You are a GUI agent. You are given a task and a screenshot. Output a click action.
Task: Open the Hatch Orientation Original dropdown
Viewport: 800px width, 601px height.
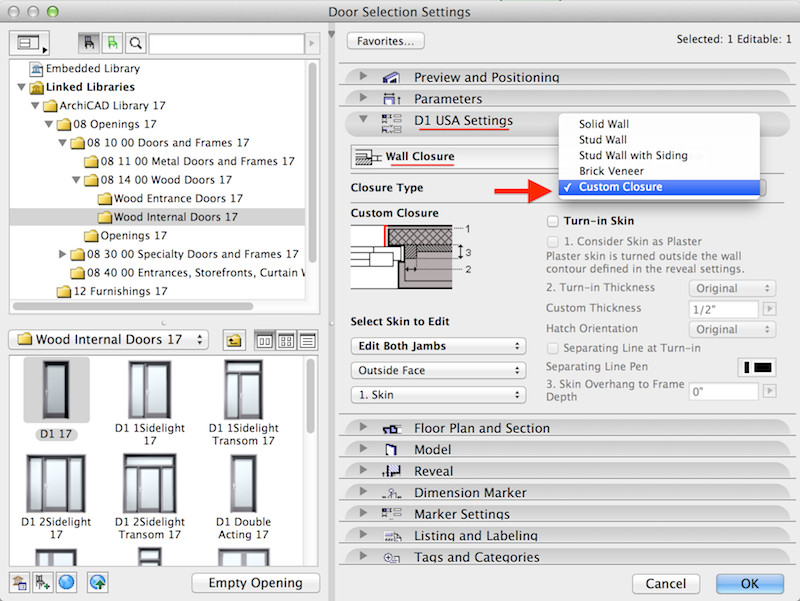(x=733, y=330)
